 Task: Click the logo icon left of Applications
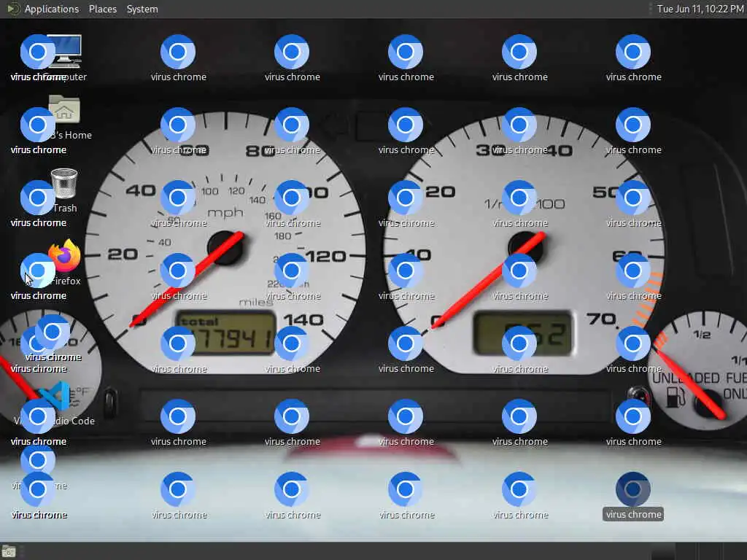point(12,9)
